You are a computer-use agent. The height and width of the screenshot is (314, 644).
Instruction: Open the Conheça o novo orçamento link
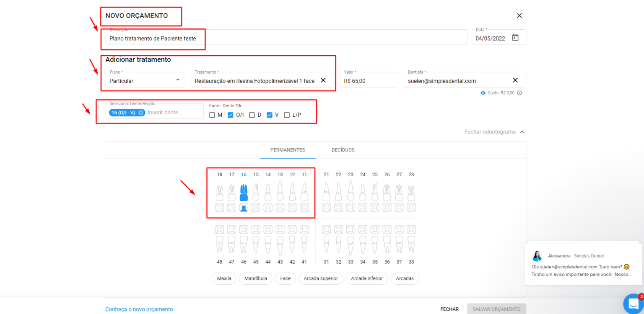139,309
